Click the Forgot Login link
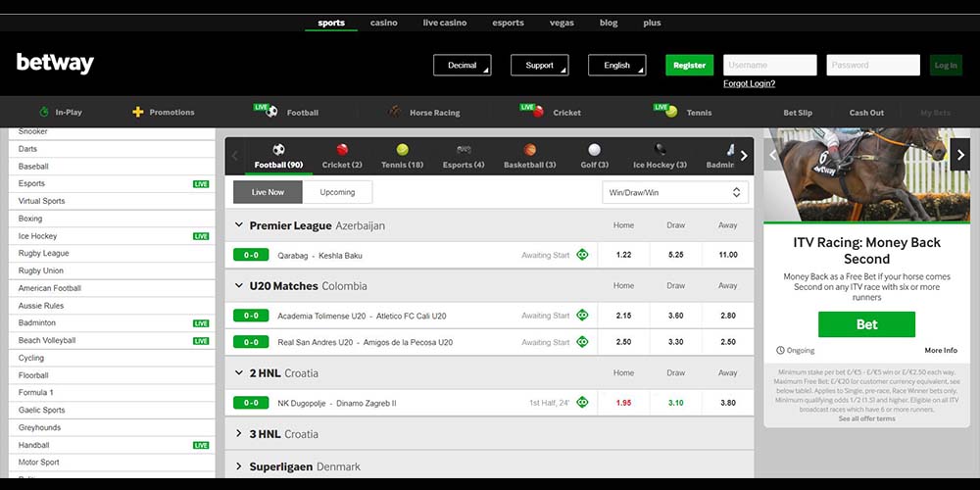The width and height of the screenshot is (980, 490). click(749, 84)
